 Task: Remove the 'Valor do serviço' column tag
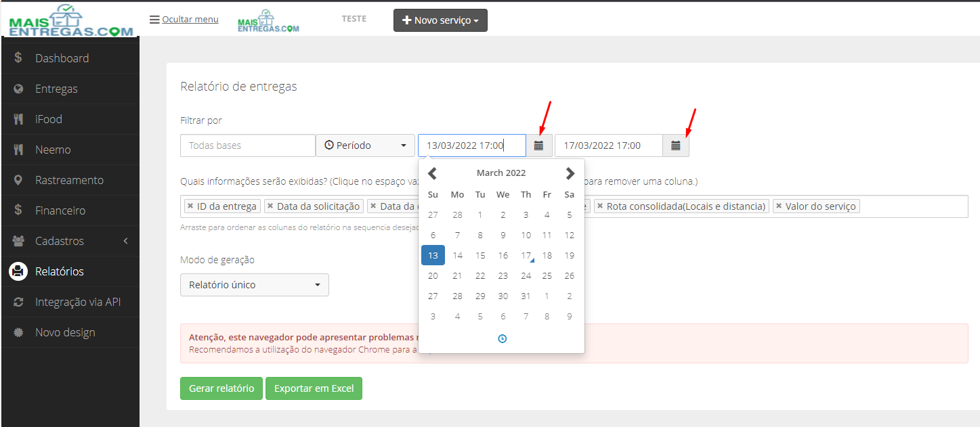tap(779, 206)
